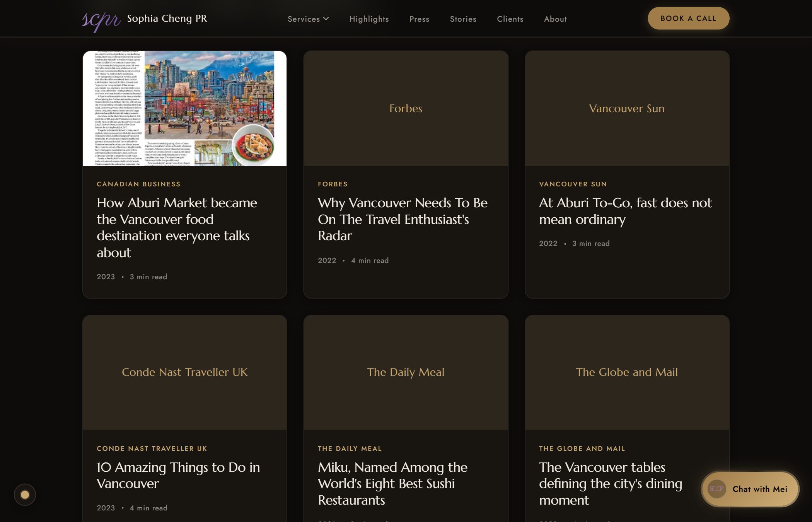Screen dimensions: 812x522
Task: Click THE GLOBE AND MAIL category label
Action: (x=582, y=449)
